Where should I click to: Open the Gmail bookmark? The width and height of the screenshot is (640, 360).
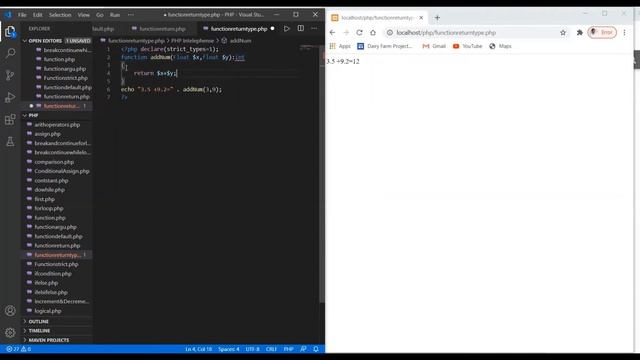[x=434, y=46]
